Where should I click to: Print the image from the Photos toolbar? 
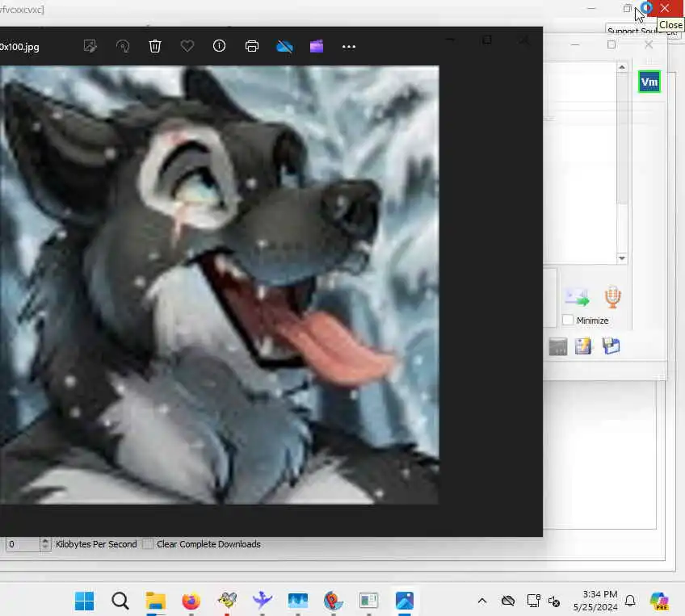click(x=252, y=46)
